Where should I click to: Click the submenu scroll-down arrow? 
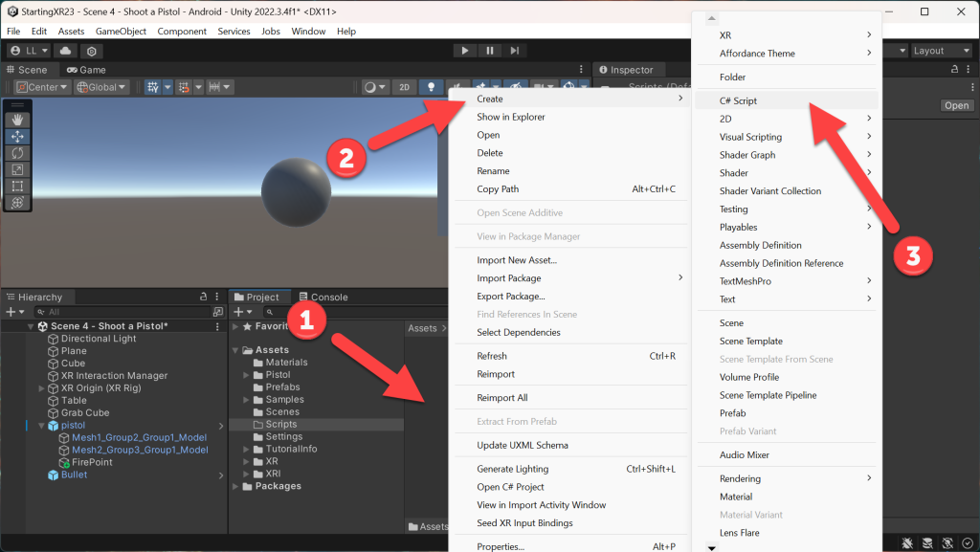click(711, 547)
